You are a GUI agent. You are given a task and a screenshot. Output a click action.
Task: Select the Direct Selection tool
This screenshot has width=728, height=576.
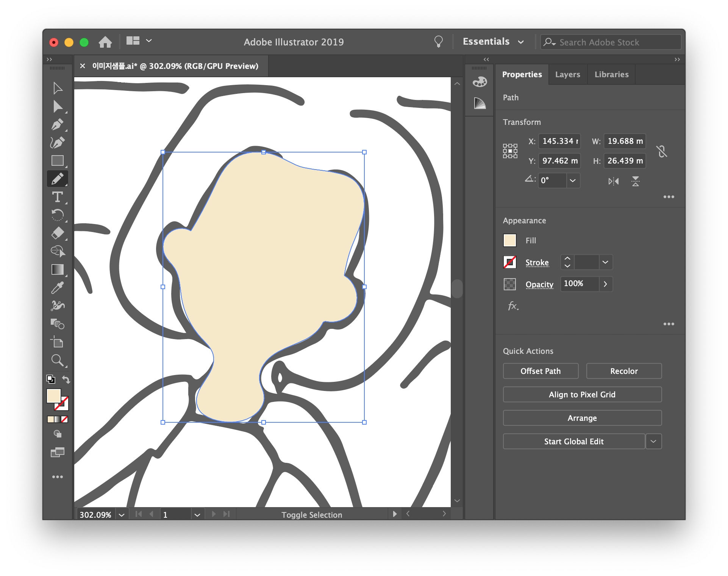[57, 107]
